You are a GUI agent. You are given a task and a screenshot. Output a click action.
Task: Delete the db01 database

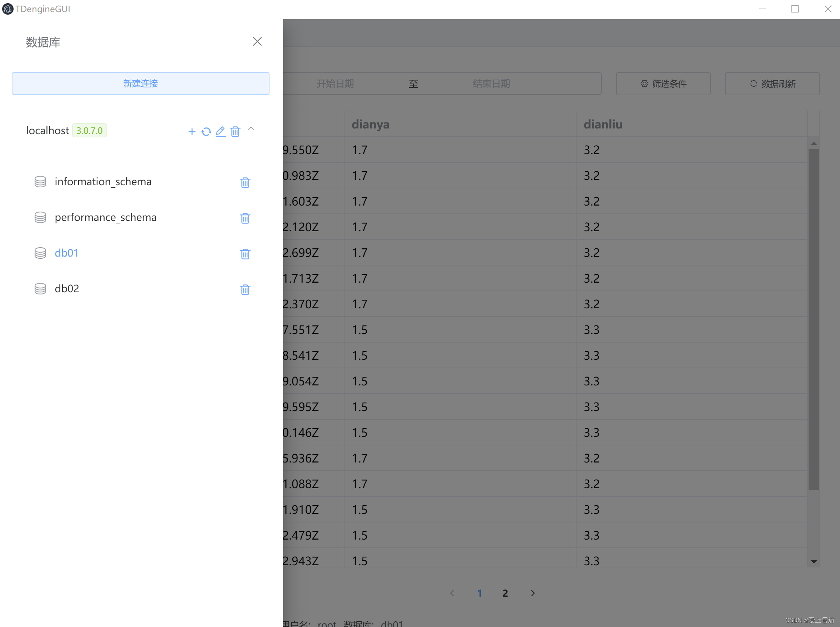coord(245,253)
